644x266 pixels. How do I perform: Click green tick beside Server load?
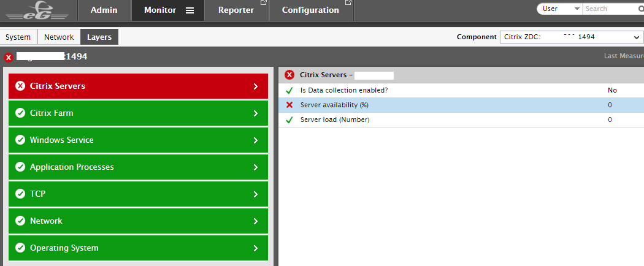289,120
